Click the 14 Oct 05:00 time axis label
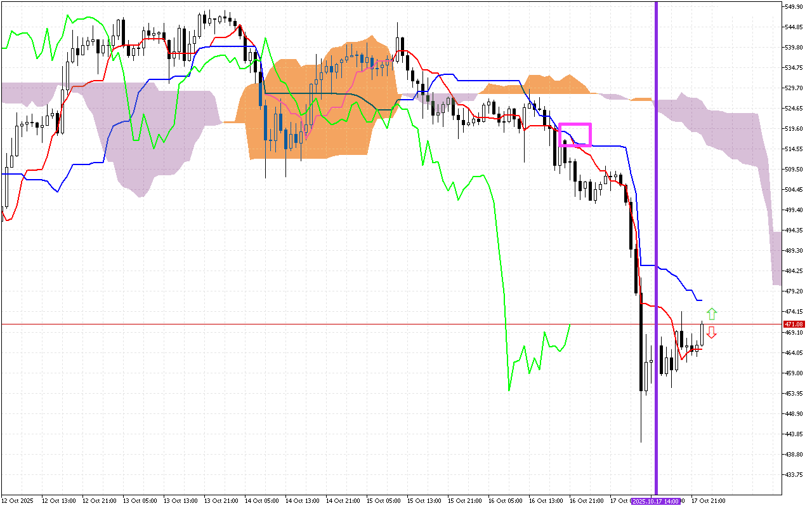The image size is (812, 508). click(261, 501)
